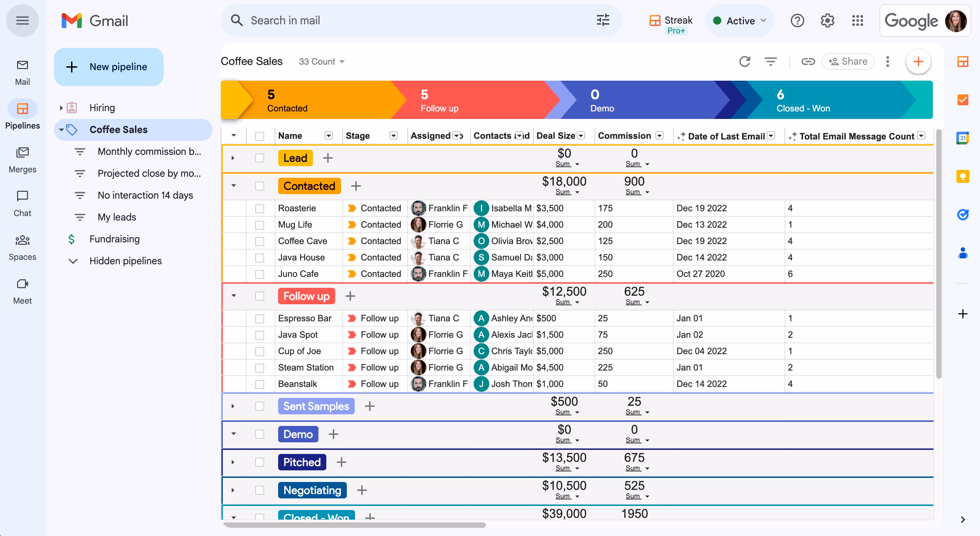Select the Roasterie row checkbox
This screenshot has height=536, width=980.
259,208
